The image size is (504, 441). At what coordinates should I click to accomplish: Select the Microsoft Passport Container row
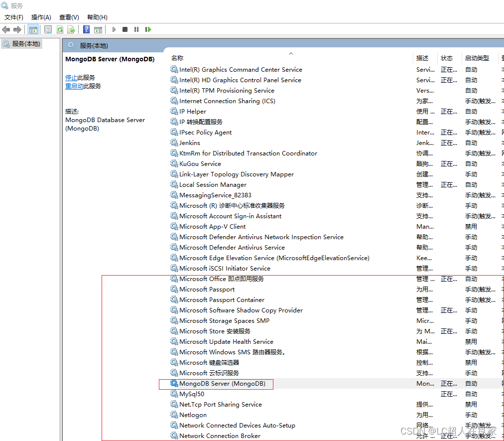(x=337, y=300)
